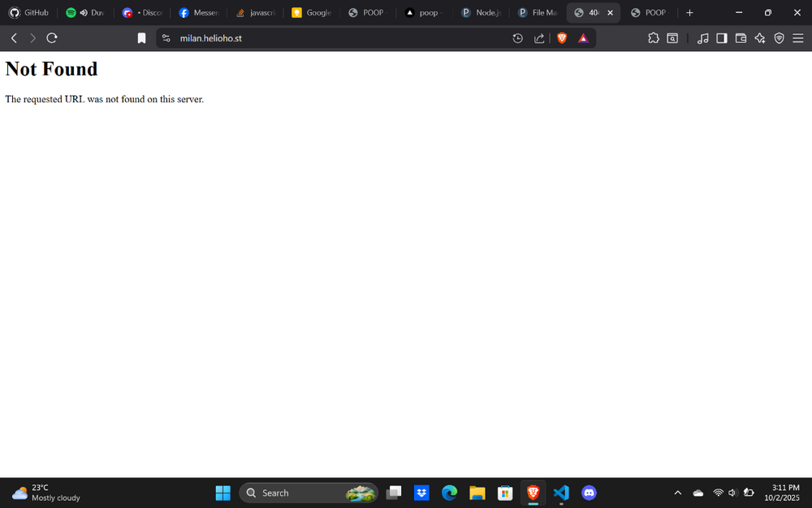Open Visual Studio Code from the taskbar
This screenshot has width=812, height=508.
(x=561, y=493)
